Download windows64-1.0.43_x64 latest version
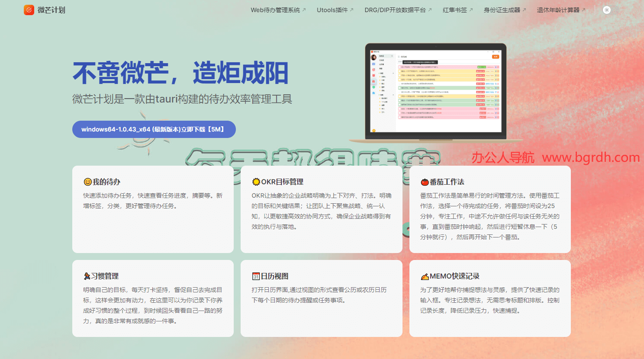644x359 pixels. pyautogui.click(x=154, y=129)
